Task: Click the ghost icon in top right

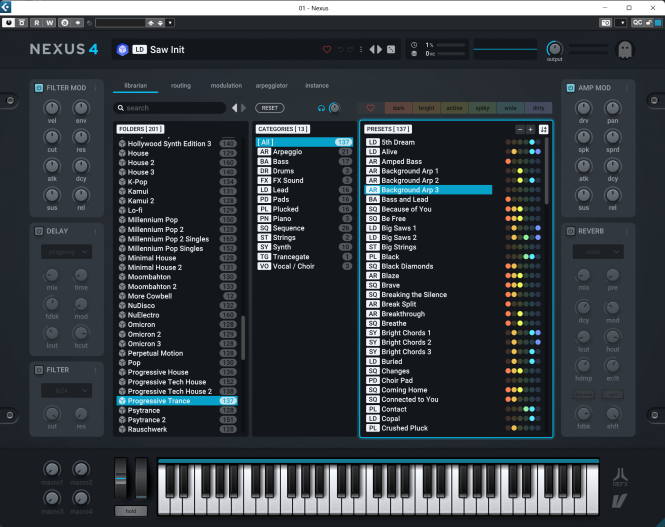Action: pos(625,50)
